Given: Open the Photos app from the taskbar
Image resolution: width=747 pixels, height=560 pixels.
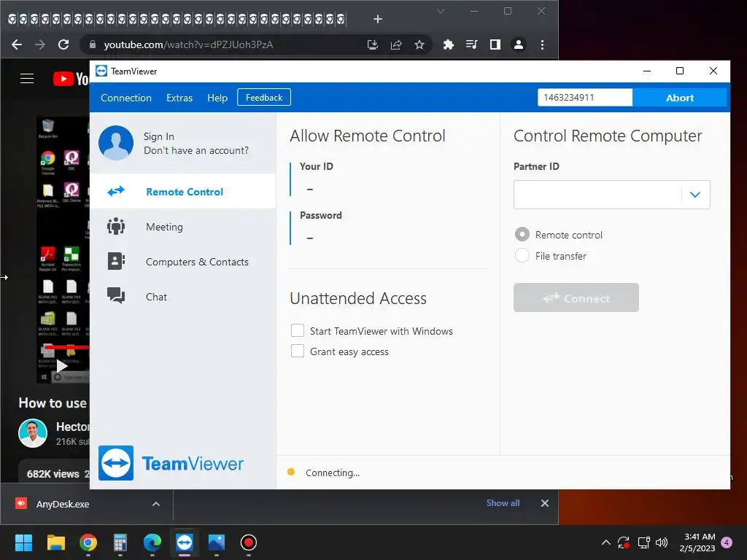Looking at the screenshot, I should [216, 542].
